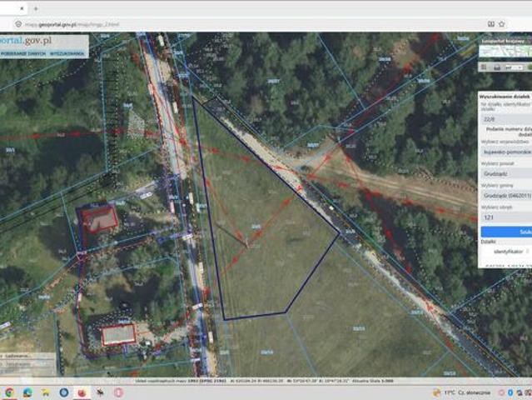The height and width of the screenshot is (400, 532).
Task: Click the site information icon in address bar
Action: click(18, 24)
